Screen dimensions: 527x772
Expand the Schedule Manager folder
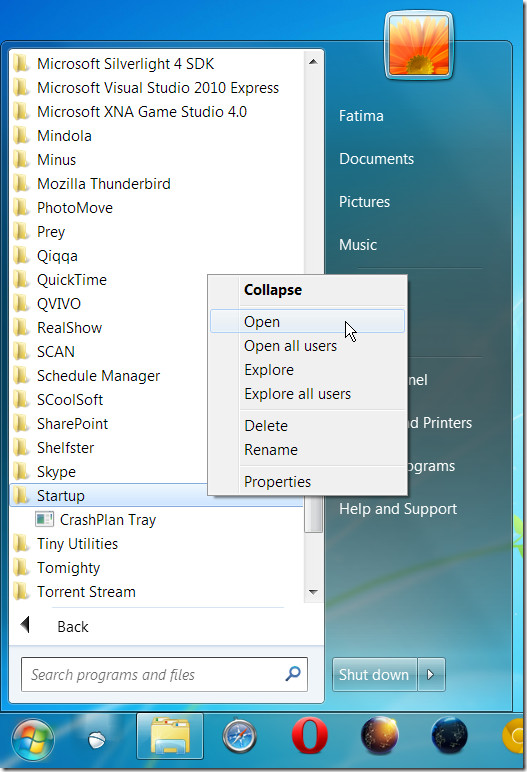click(x=99, y=376)
